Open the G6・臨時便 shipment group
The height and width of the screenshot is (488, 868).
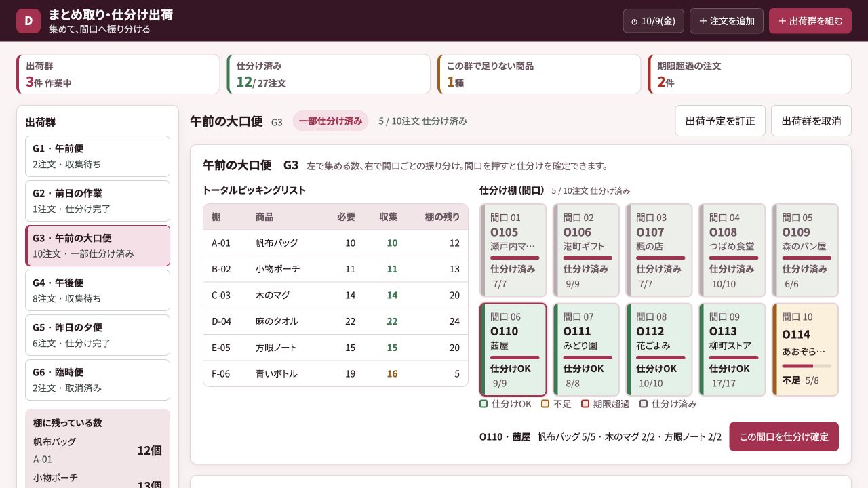click(x=98, y=380)
